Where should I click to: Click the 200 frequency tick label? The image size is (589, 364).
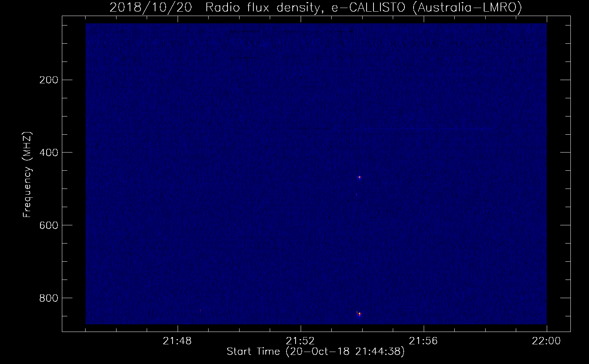(x=49, y=80)
